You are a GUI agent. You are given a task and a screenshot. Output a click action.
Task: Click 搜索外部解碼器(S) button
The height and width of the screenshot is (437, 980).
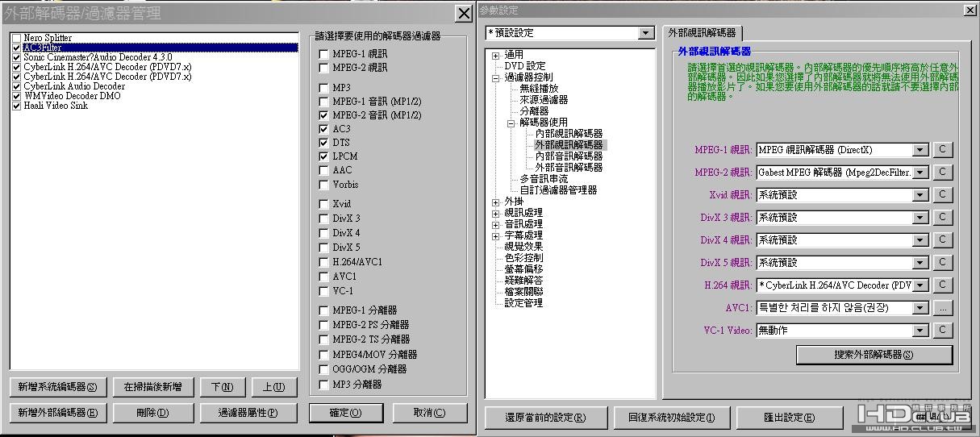pyautogui.click(x=874, y=355)
